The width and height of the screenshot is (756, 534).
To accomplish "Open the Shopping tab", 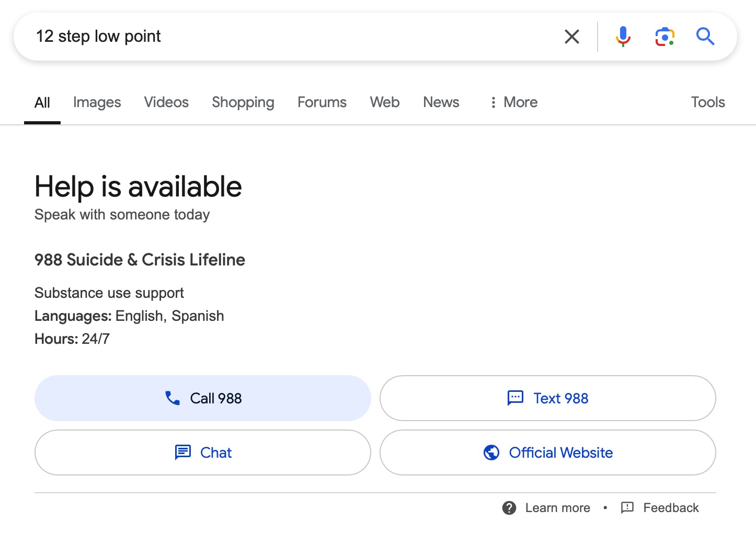I will pyautogui.click(x=243, y=102).
